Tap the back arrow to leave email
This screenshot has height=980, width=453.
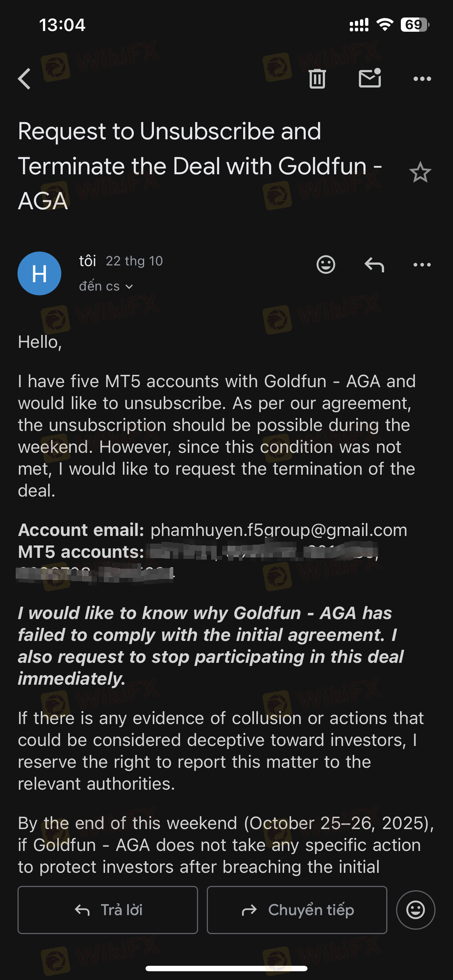(x=24, y=79)
